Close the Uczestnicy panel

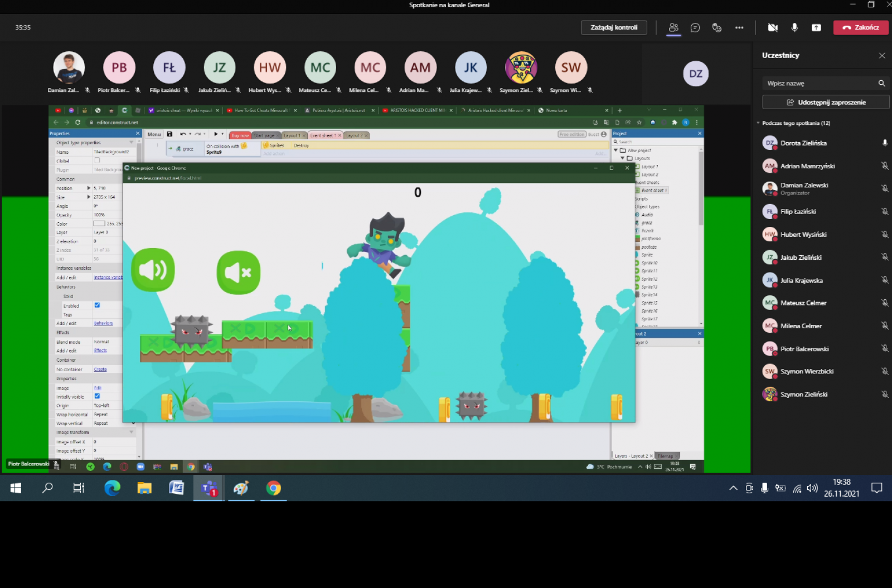882,55
